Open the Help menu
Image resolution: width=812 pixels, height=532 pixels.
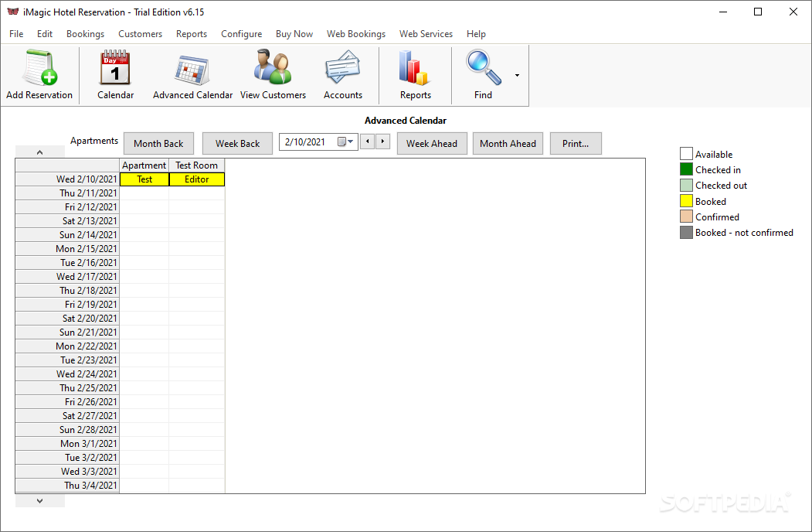click(476, 34)
